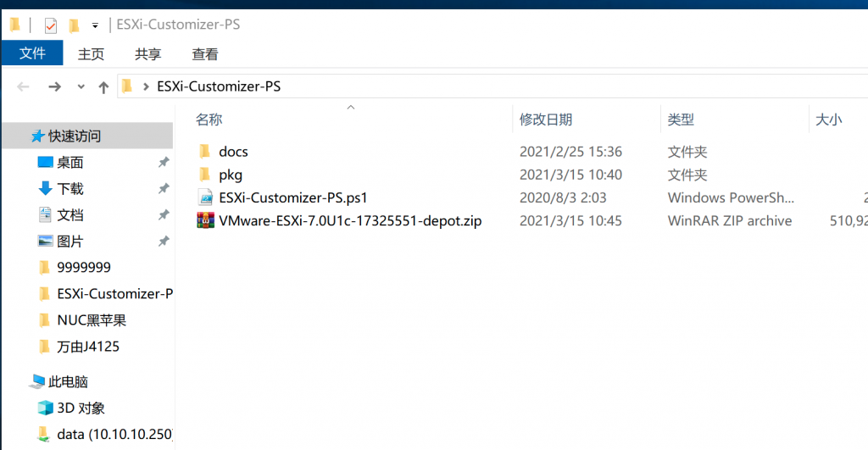Open recent locations dropdown arrow

[81, 87]
